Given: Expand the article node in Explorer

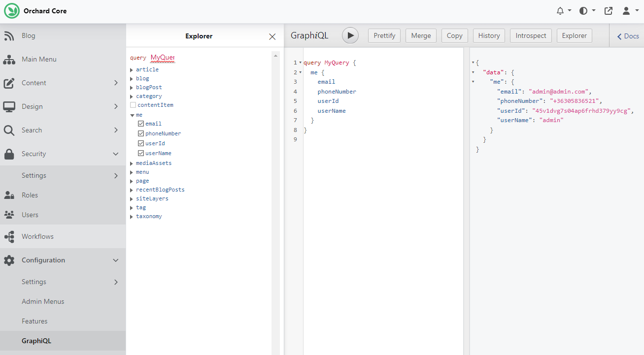Looking at the screenshot, I should (132, 70).
